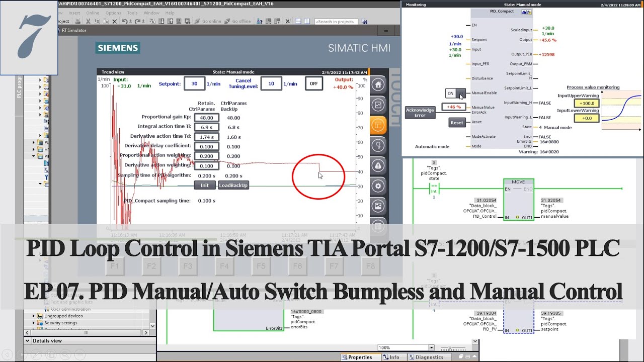The height and width of the screenshot is (362, 644).
Task: Expand the Ungrouped devices tree node
Action: tap(34, 316)
